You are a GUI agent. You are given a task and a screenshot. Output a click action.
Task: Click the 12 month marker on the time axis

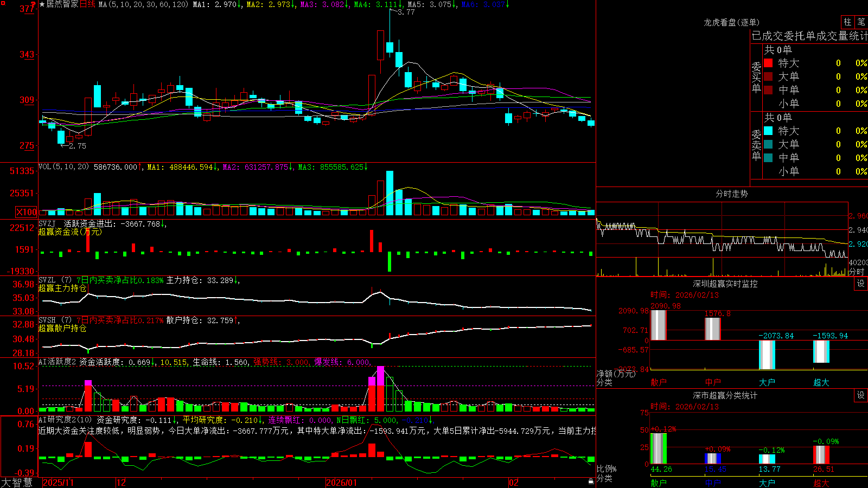[122, 483]
